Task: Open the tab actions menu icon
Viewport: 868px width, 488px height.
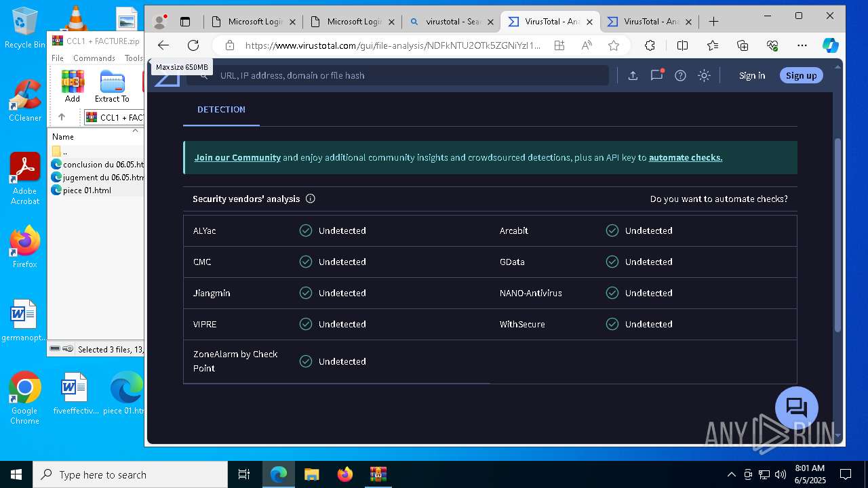Action: coord(185,22)
